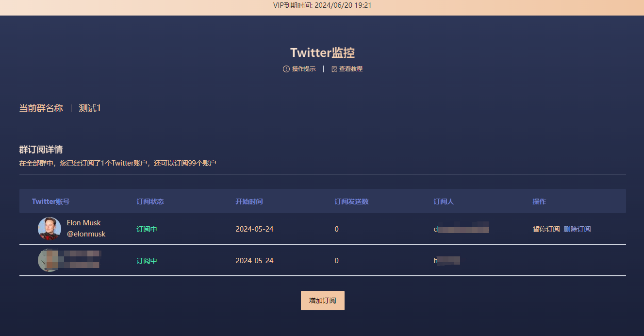This screenshot has height=336, width=644.
Task: Open the 操作提示 link
Action: click(x=304, y=69)
